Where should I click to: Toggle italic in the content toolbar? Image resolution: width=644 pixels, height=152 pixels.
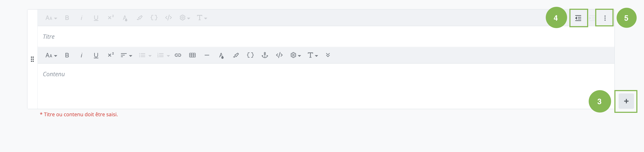tap(81, 55)
